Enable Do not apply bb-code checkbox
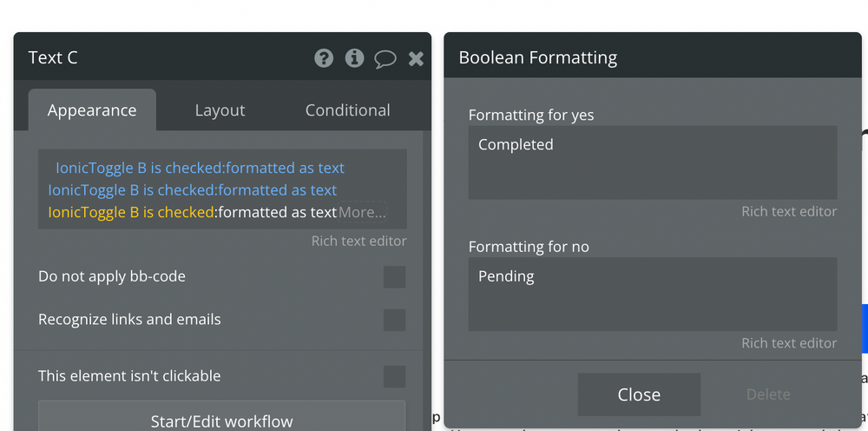 (x=395, y=277)
